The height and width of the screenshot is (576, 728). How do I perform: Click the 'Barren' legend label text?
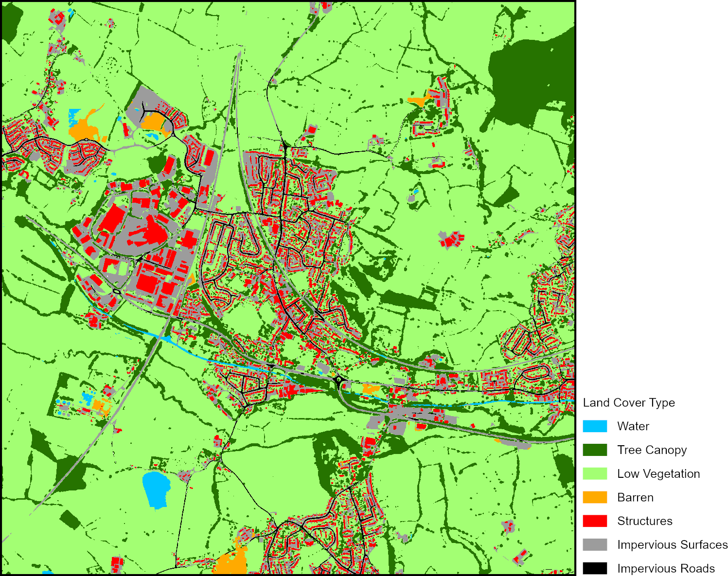coord(635,497)
